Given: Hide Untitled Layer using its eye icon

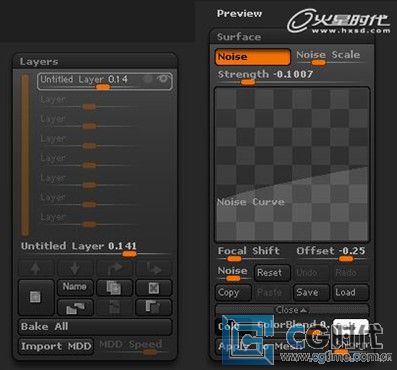Looking at the screenshot, I should pos(163,79).
